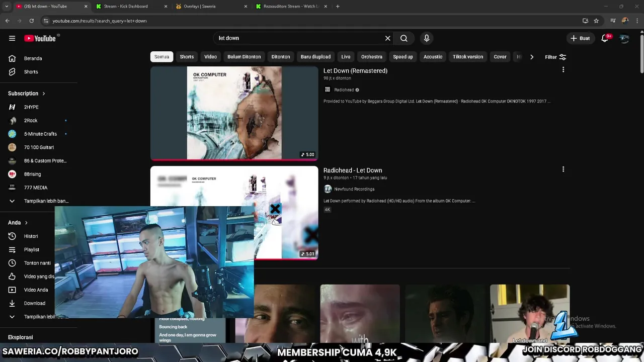
Task: Open OK Computer remastered thumbnail
Action: pos(234,113)
